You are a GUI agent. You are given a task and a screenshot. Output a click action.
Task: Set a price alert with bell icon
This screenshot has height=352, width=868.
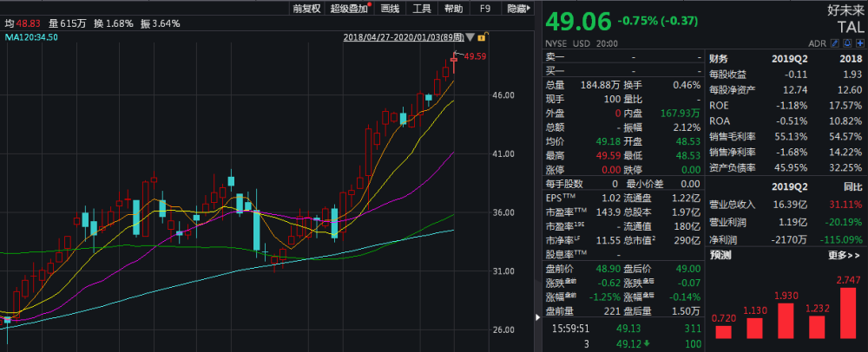click(847, 43)
